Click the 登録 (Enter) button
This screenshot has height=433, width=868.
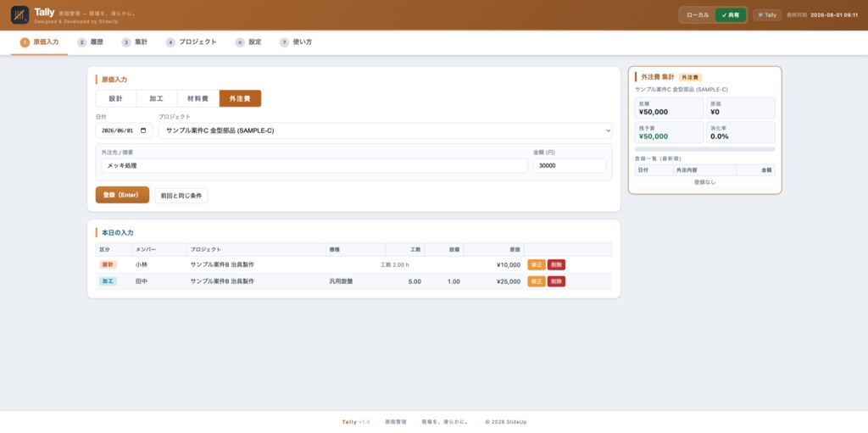pos(122,195)
